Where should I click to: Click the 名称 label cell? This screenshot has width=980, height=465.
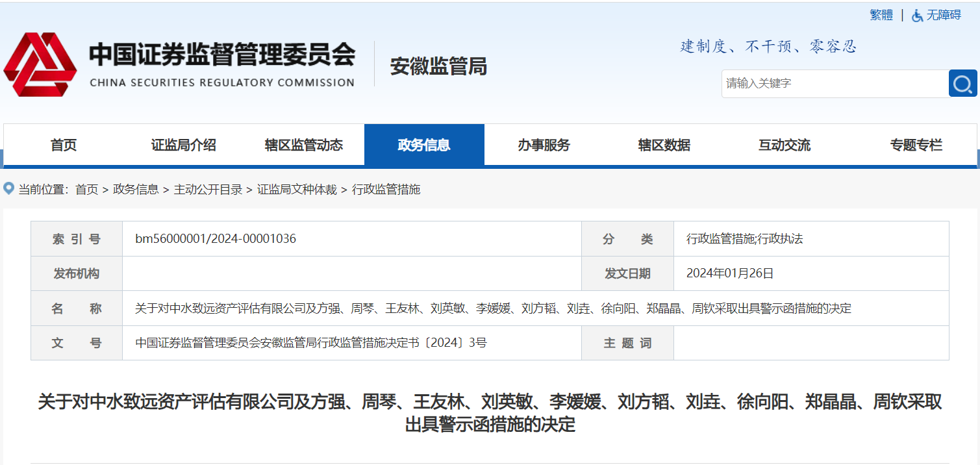(77, 308)
